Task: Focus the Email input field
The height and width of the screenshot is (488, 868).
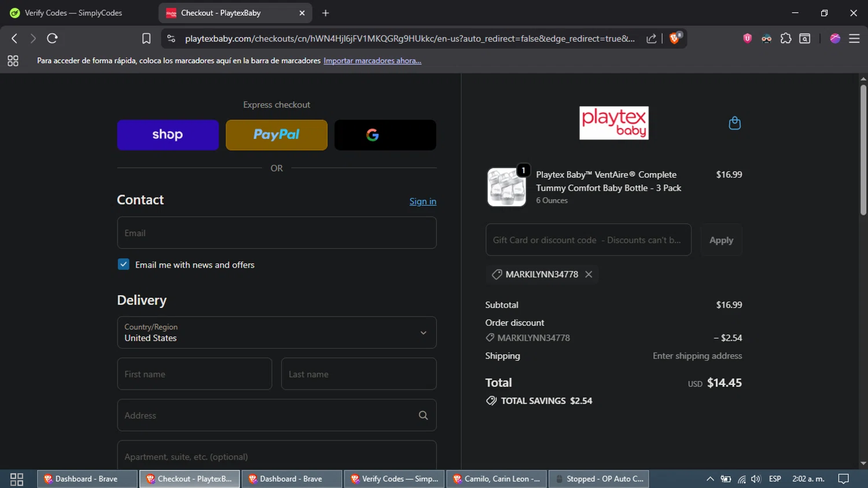Action: click(277, 233)
